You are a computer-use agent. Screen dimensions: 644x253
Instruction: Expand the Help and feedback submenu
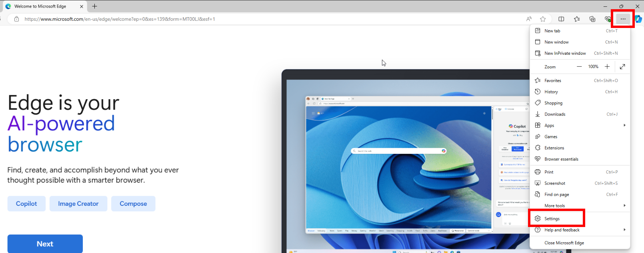click(x=580, y=230)
